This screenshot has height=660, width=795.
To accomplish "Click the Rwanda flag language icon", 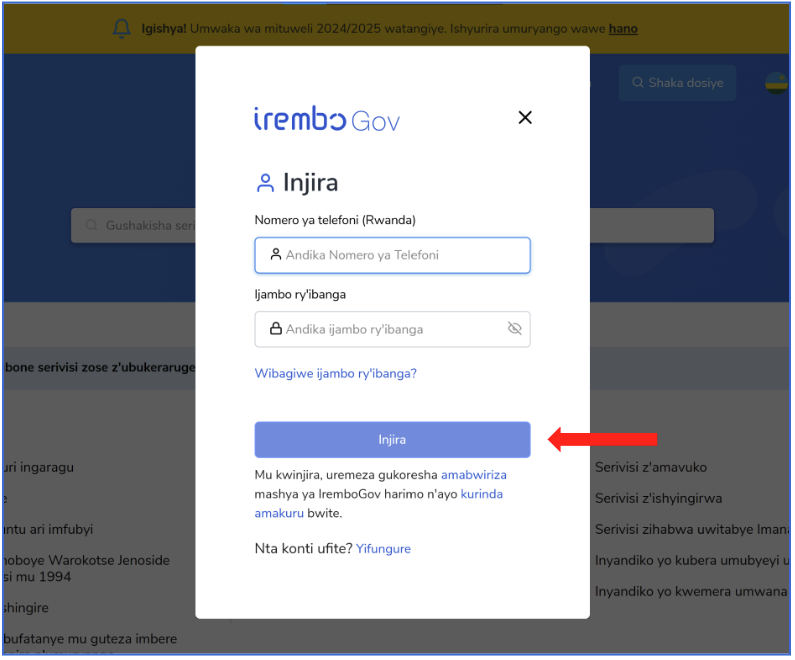I will click(x=776, y=83).
